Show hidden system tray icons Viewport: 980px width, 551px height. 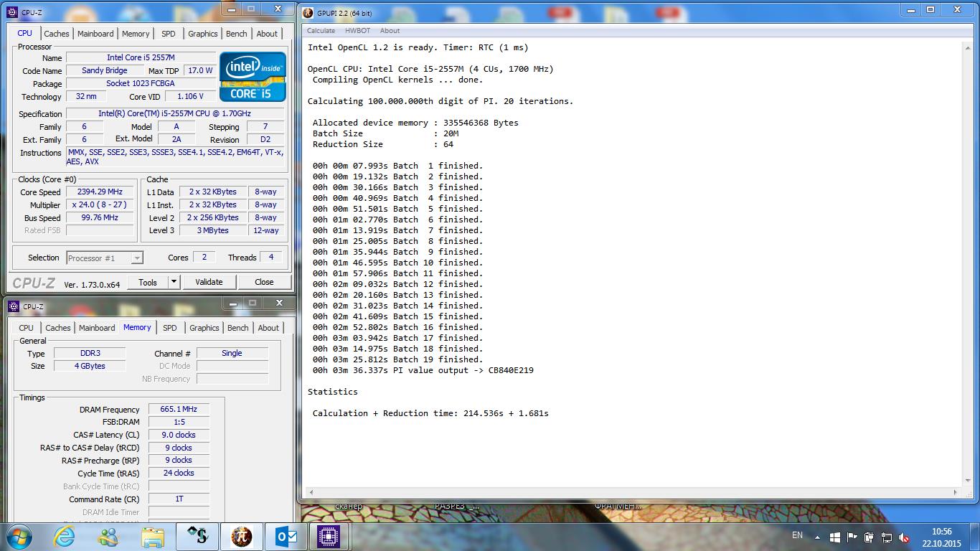[817, 537]
